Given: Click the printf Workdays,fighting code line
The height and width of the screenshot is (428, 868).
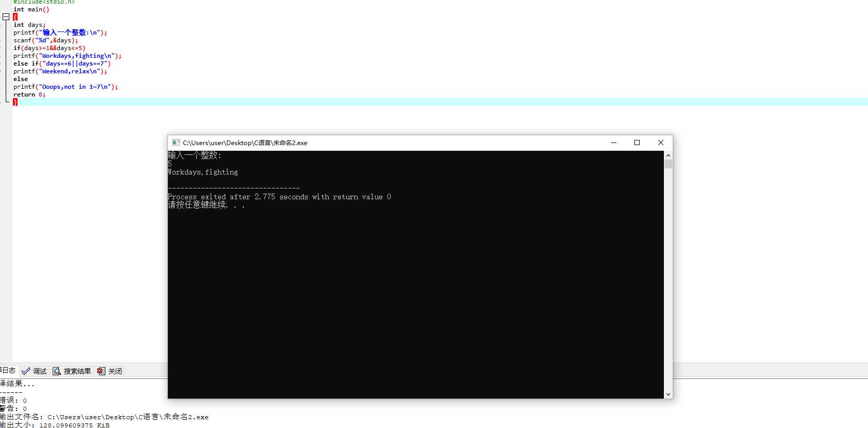Looking at the screenshot, I should point(67,56).
